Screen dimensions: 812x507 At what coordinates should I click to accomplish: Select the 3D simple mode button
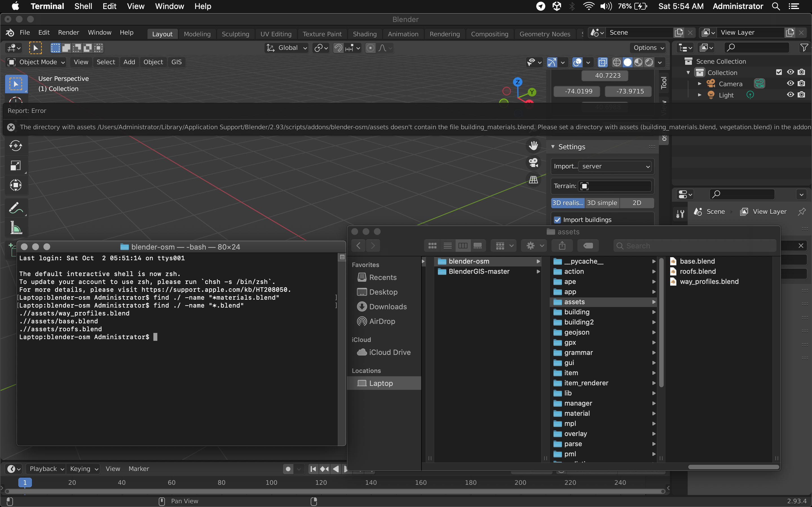[602, 203]
